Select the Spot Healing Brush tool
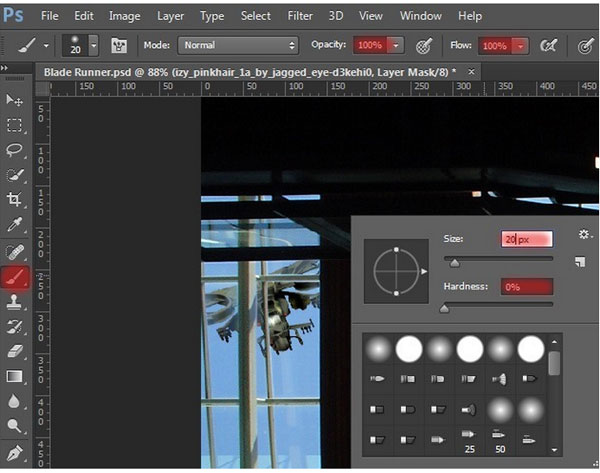Screen dimensions: 600x473 pyautogui.click(x=14, y=252)
